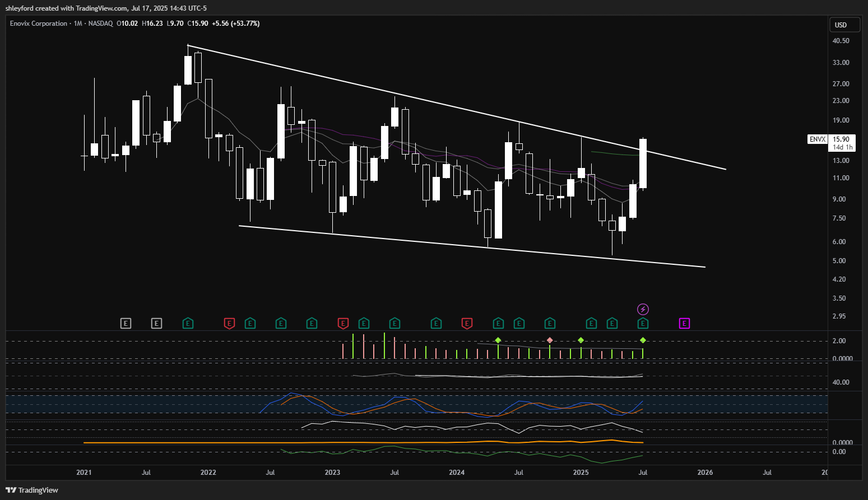Click the 40.00 indicator scale label
This screenshot has height=500, width=868.
pyautogui.click(x=841, y=382)
